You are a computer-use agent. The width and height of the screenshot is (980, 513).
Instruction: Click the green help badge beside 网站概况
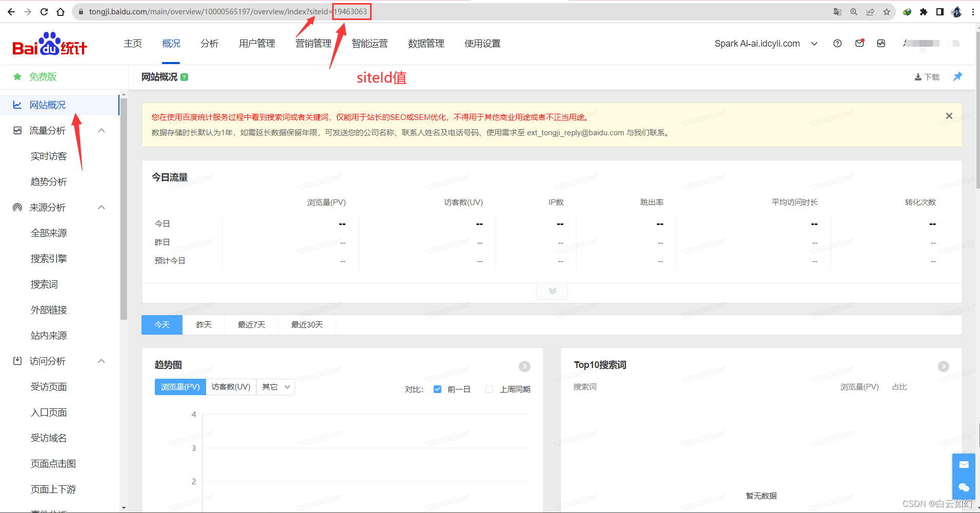pos(185,77)
